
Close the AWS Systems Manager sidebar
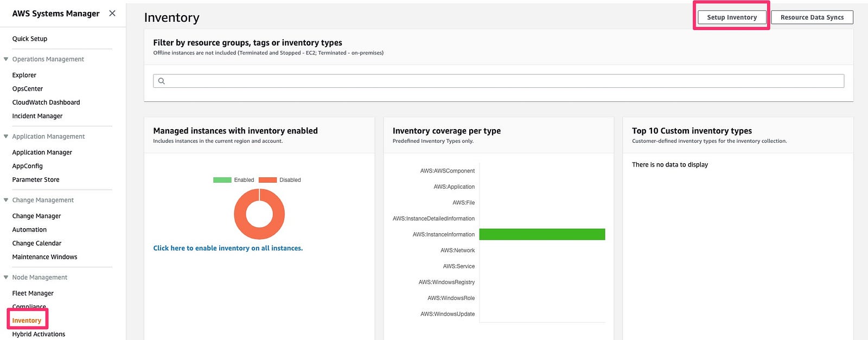[x=112, y=13]
